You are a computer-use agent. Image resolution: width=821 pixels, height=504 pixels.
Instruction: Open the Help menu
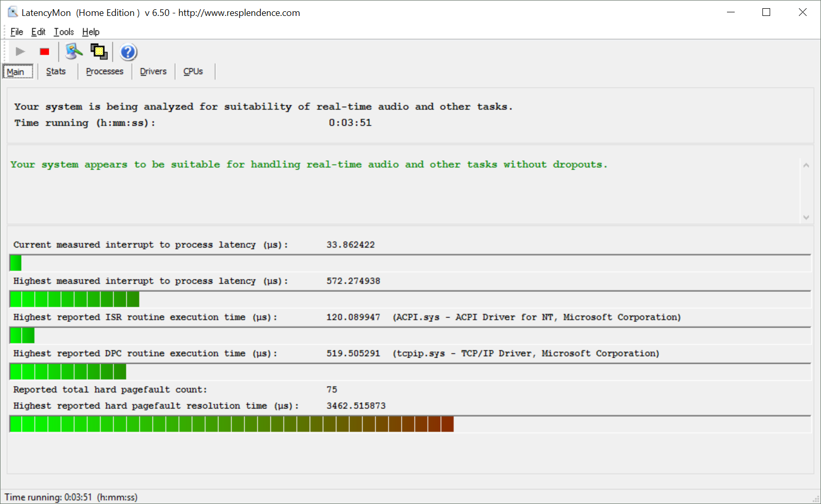pyautogui.click(x=90, y=32)
